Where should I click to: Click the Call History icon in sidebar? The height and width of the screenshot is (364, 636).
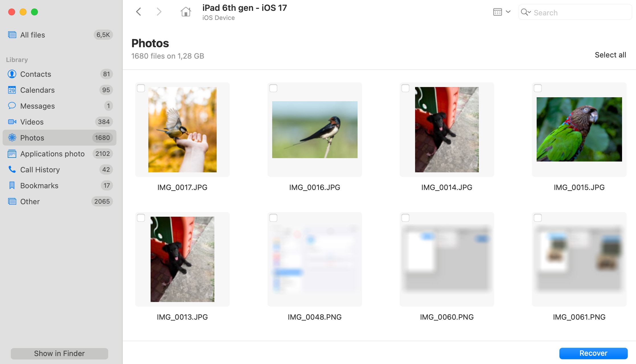(12, 169)
